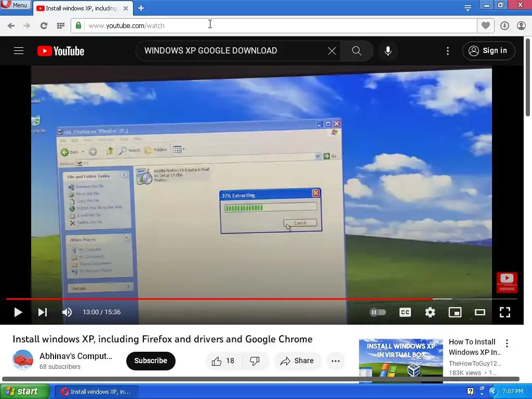Viewport: 532px width, 399px height.
Task: Open Abhinav's Comput... channel name link
Action: [76, 356]
